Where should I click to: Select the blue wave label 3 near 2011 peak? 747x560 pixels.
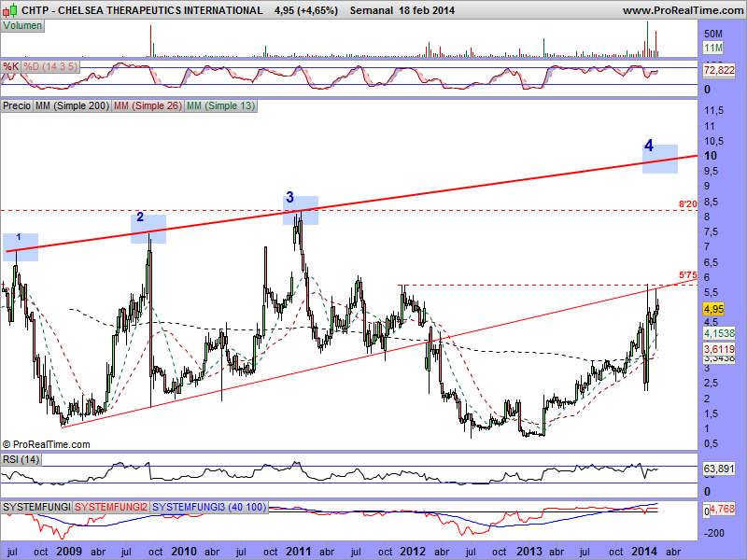(289, 197)
